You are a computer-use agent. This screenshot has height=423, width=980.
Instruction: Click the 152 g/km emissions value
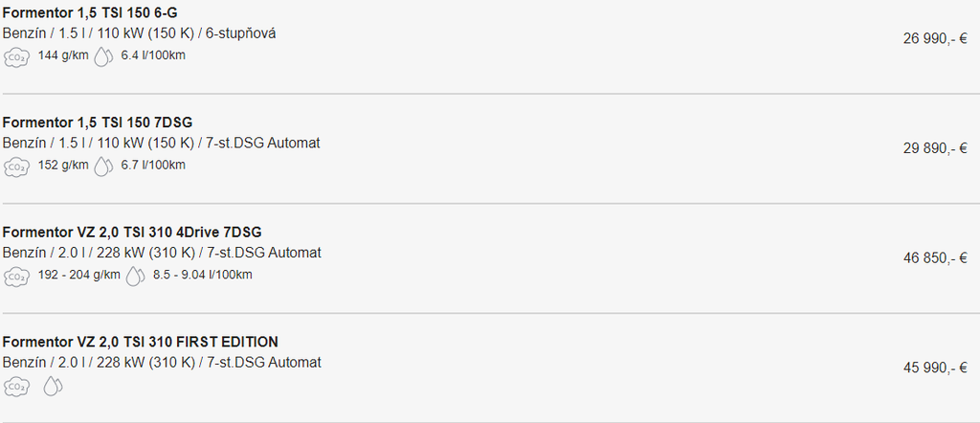pyautogui.click(x=63, y=166)
